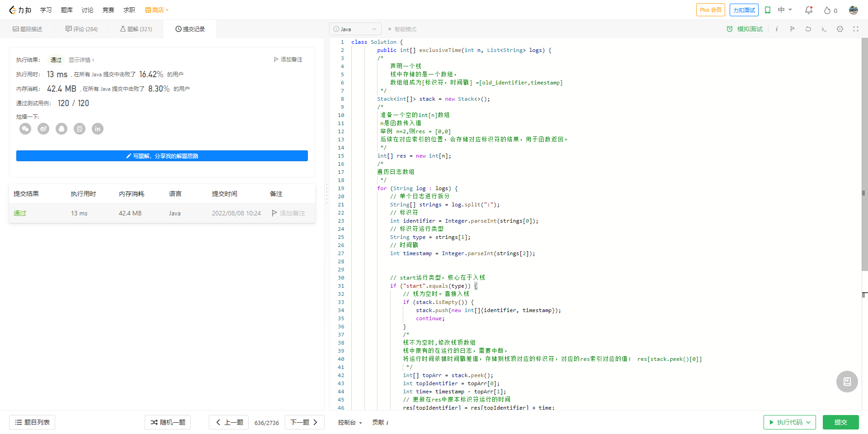Open the 中 language switcher
Image resolution: width=868 pixels, height=434 pixels.
click(785, 10)
